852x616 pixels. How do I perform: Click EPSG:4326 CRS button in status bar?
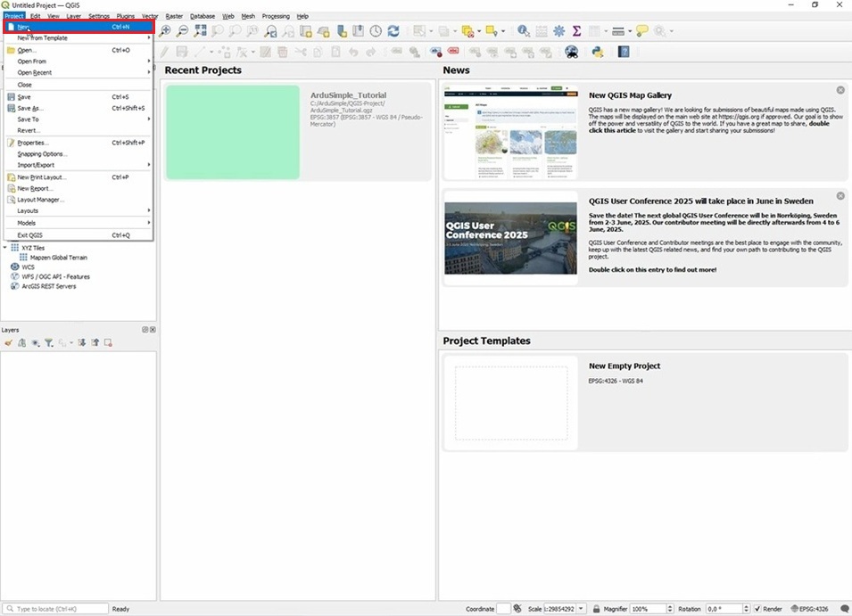[814, 609]
